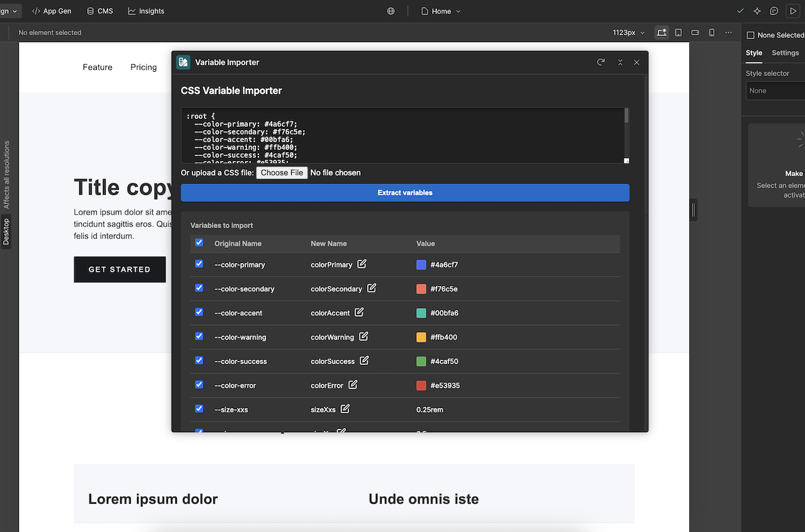Viewport: 805px width, 532px height.
Task: Click the AI sparkle icon
Action: 757,11
